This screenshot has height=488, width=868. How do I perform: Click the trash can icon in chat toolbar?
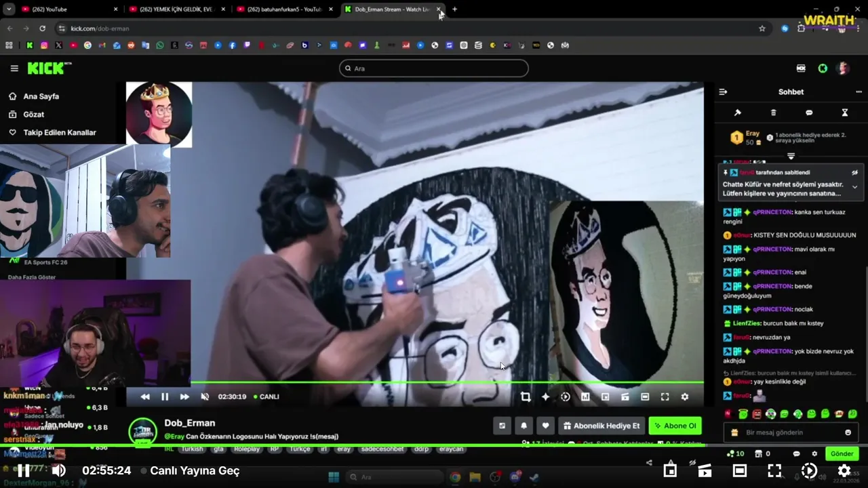tap(774, 113)
